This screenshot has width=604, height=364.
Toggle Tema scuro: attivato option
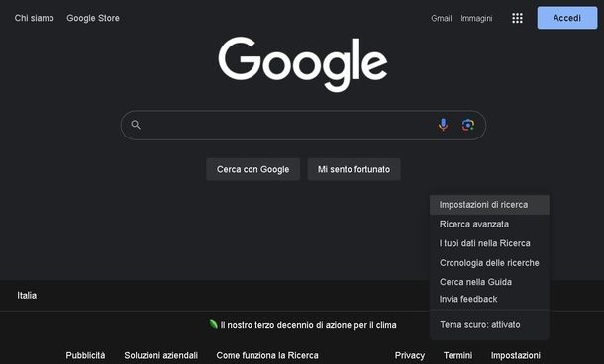tap(489, 324)
